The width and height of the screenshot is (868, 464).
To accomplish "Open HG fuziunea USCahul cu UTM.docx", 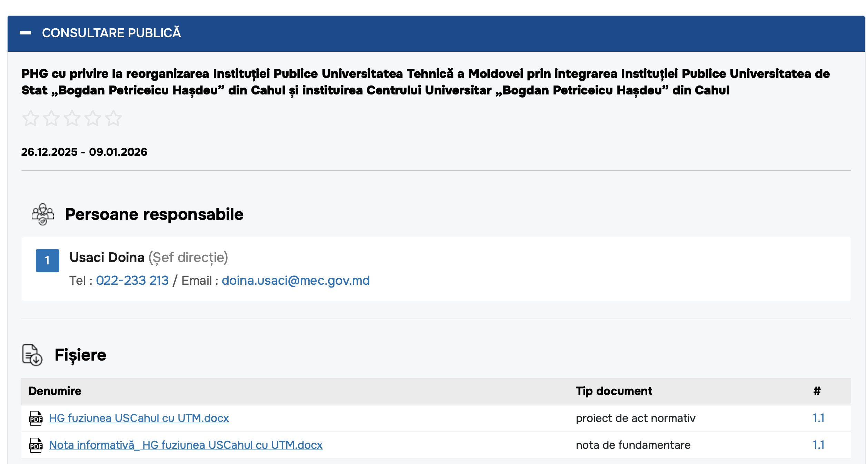I will (139, 418).
